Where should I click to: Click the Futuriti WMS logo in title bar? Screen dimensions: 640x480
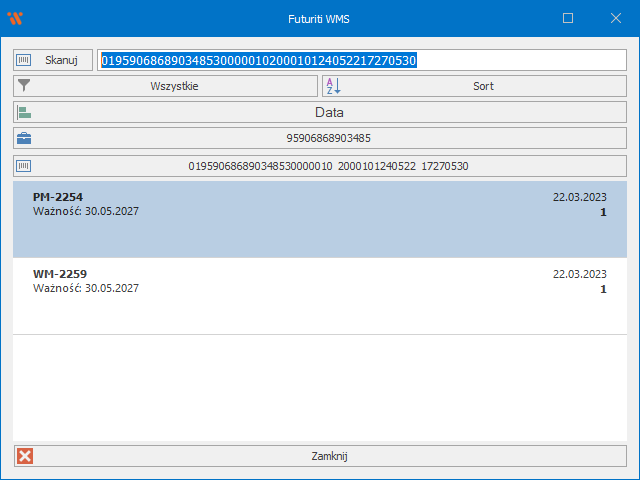[15, 18]
